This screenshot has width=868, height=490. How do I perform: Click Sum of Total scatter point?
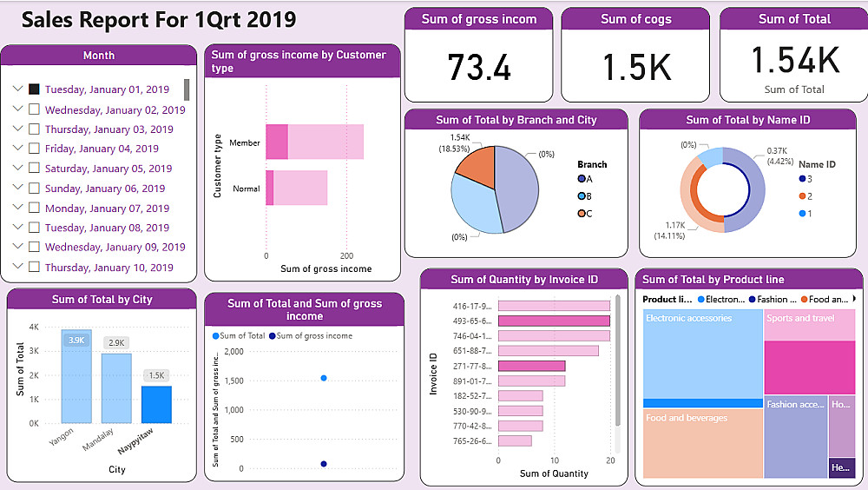(x=324, y=378)
